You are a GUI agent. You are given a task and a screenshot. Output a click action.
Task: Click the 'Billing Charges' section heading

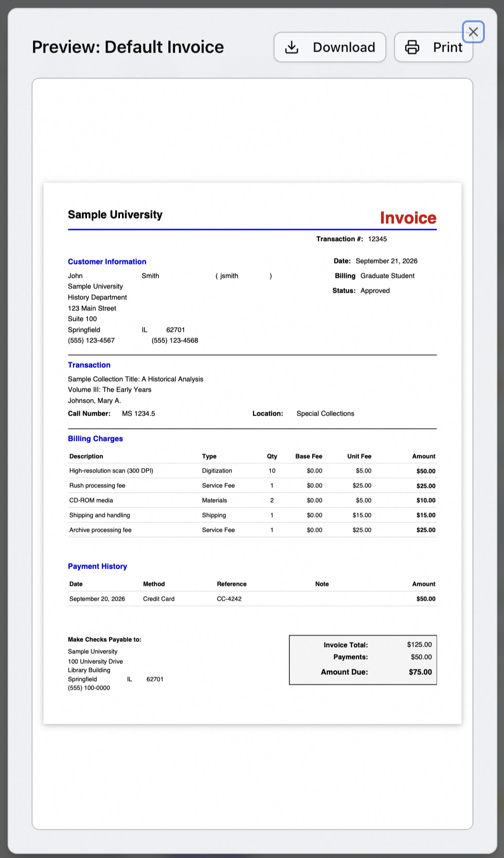pyautogui.click(x=95, y=439)
